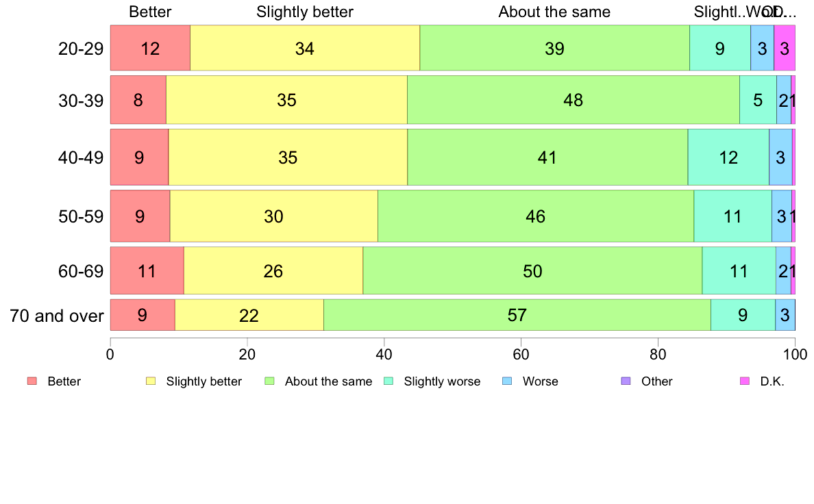The width and height of the screenshot is (814, 504).
Task: Click the 30 segment in the 50-59 bar
Action: [x=273, y=216]
